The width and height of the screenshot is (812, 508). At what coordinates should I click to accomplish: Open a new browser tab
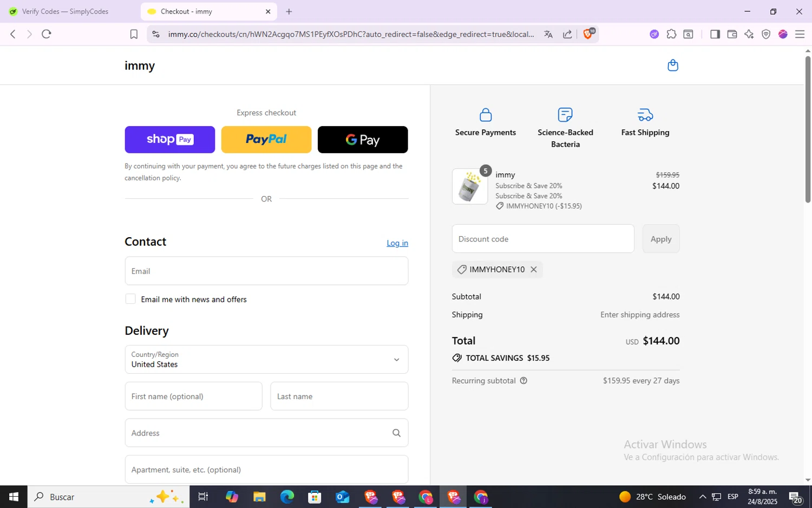pyautogui.click(x=289, y=11)
